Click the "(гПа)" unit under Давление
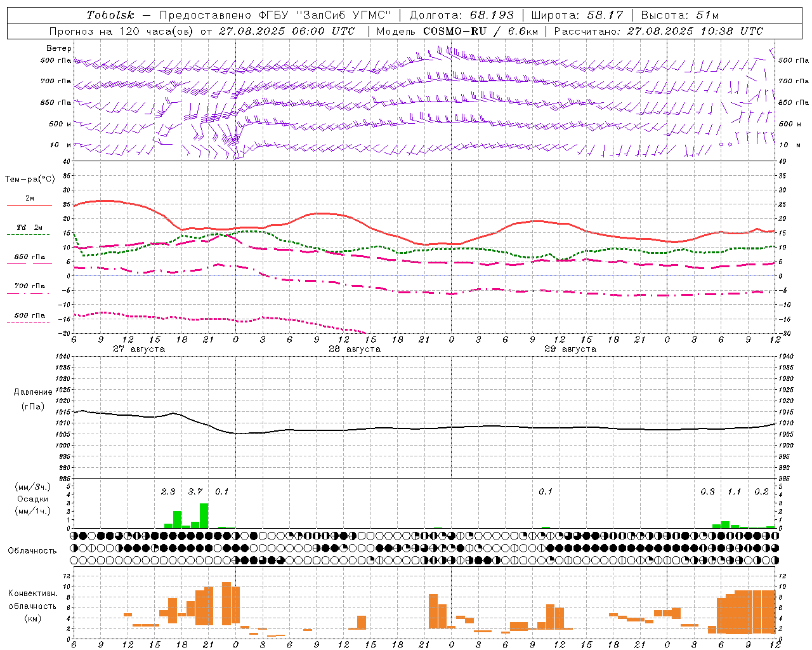Viewport: 812px width, 650px height. [32, 406]
